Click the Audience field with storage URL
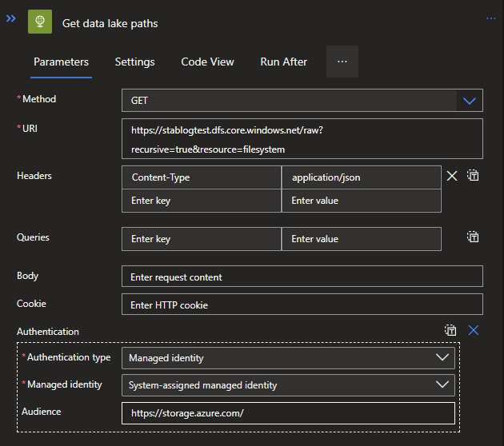Viewport: 504px width, 446px height. click(288, 412)
